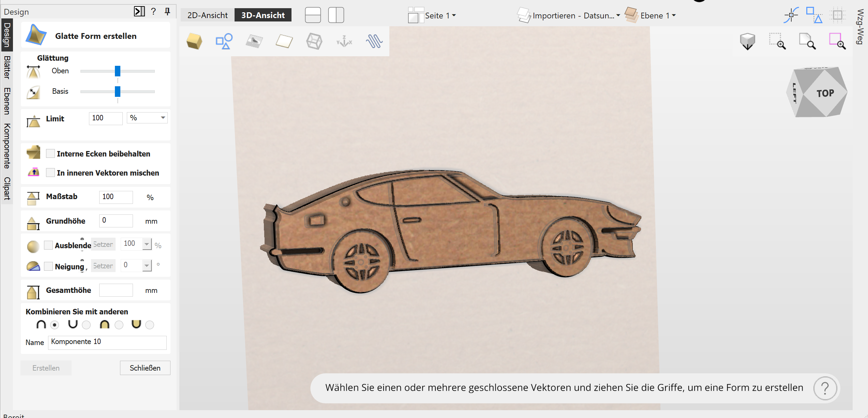Select the gold arch combine radio button
Screen dimensions: 868x418
pos(119,325)
